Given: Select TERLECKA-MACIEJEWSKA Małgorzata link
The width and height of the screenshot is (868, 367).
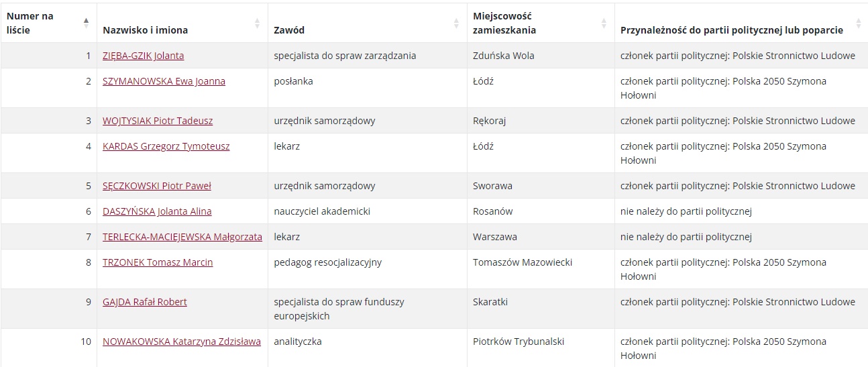Looking at the screenshot, I should tap(182, 237).
